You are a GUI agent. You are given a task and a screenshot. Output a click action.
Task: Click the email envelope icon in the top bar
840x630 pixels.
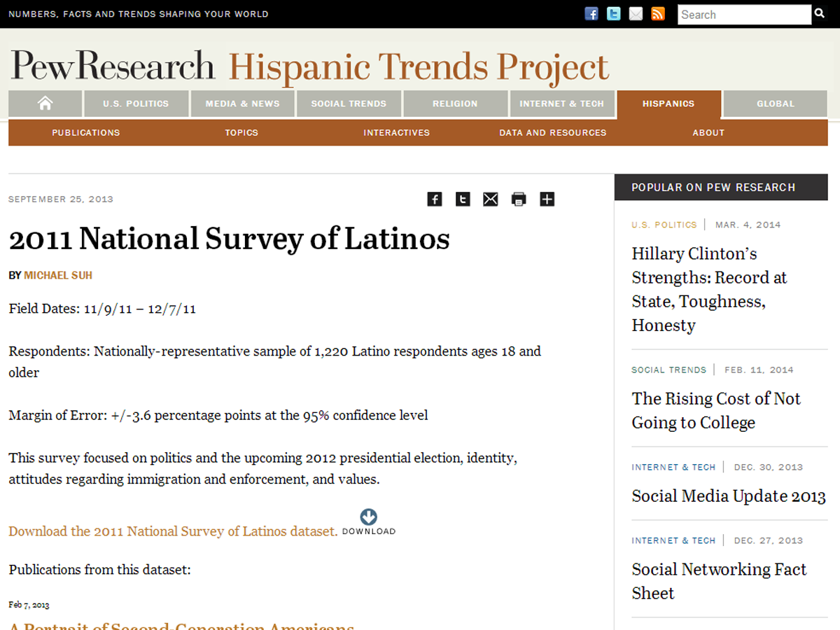point(636,13)
